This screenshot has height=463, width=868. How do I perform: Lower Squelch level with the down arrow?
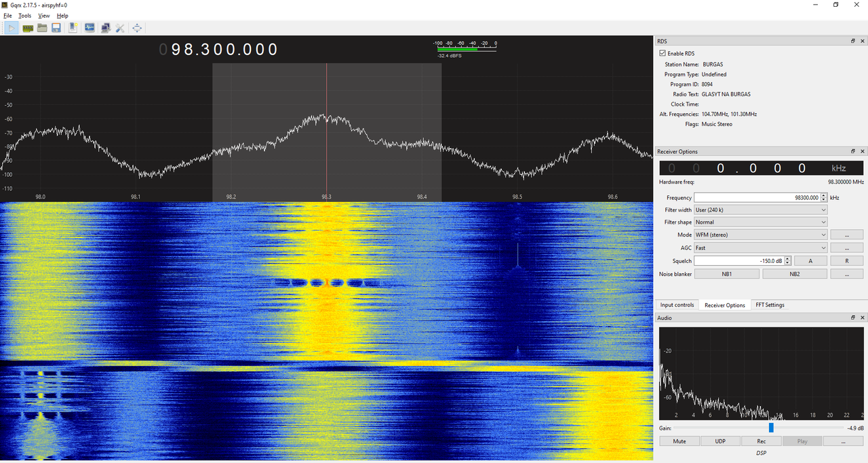pyautogui.click(x=787, y=263)
